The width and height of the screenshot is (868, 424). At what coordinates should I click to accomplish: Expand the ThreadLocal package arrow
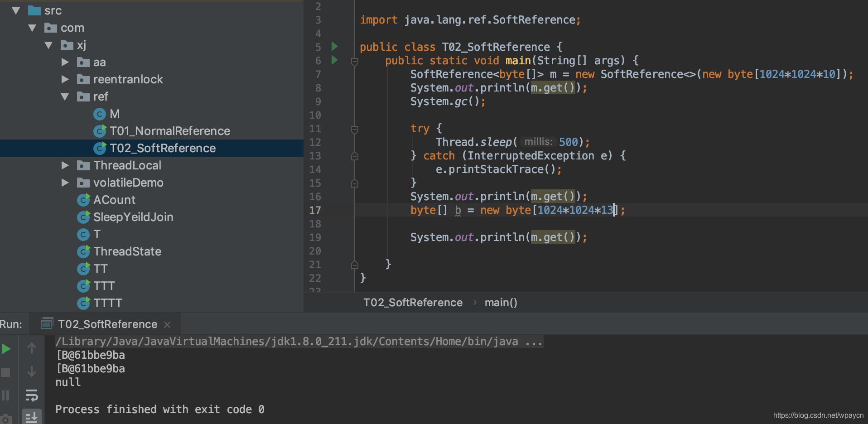pyautogui.click(x=65, y=165)
